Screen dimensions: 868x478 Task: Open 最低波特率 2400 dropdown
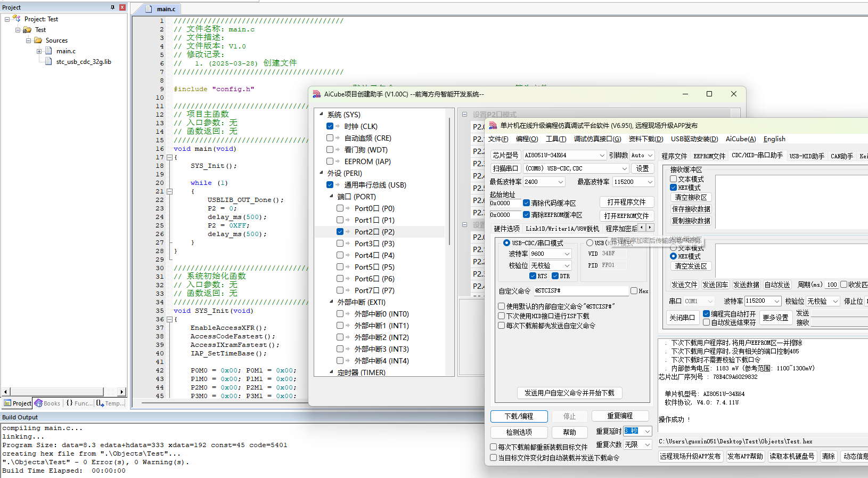coord(561,182)
